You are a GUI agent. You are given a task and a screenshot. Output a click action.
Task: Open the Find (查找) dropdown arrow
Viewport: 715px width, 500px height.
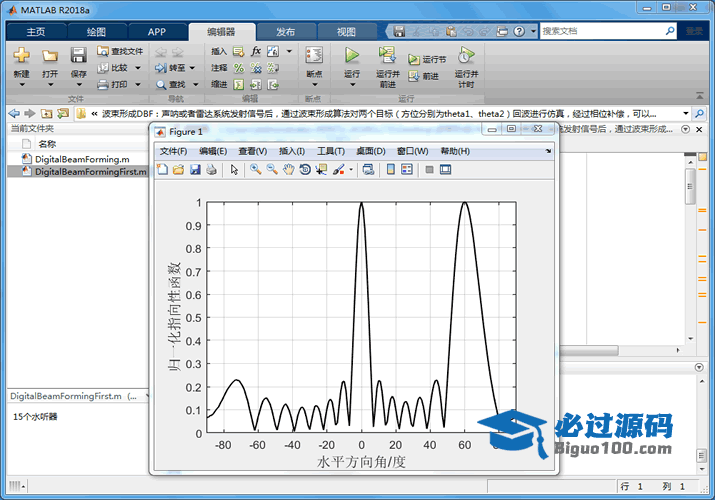tap(196, 84)
